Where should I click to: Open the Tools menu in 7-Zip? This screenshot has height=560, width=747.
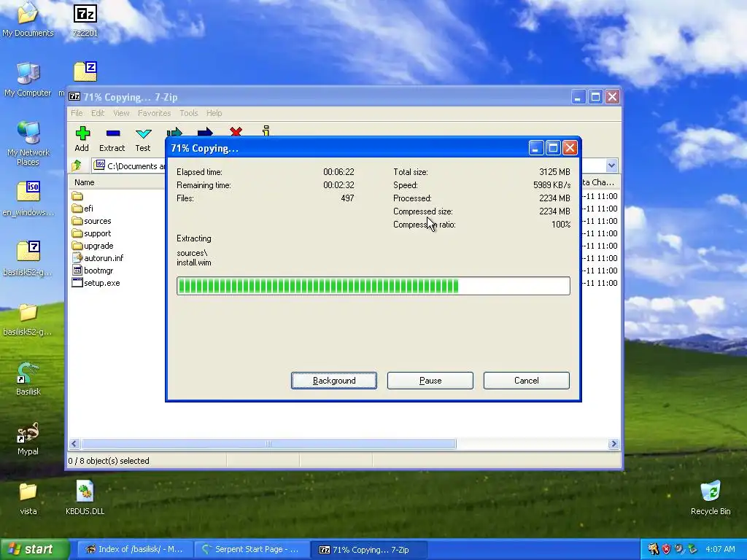tap(189, 113)
